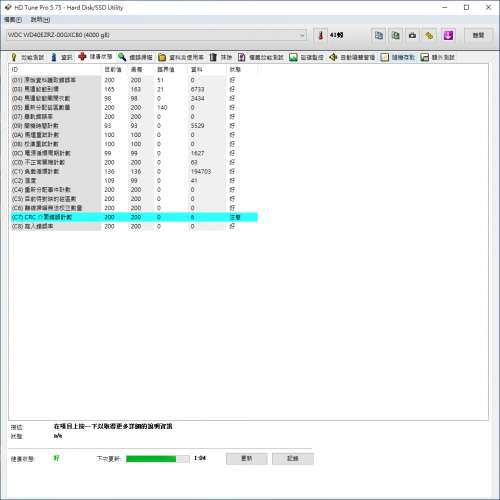Image resolution: width=500 pixels, height=500 pixels.
Task: Click the Update button at bottom
Action: pos(247,459)
